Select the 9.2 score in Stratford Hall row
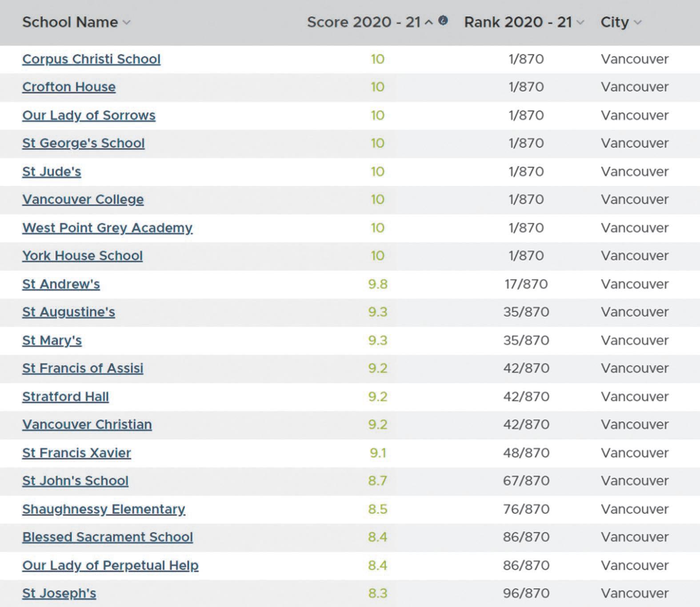The image size is (700, 607). [x=378, y=397]
